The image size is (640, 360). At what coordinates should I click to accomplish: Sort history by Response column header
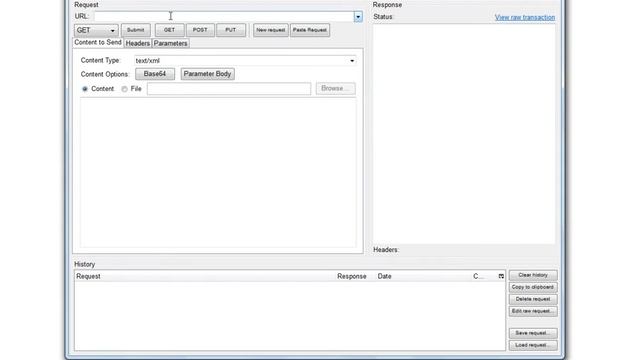click(x=351, y=276)
